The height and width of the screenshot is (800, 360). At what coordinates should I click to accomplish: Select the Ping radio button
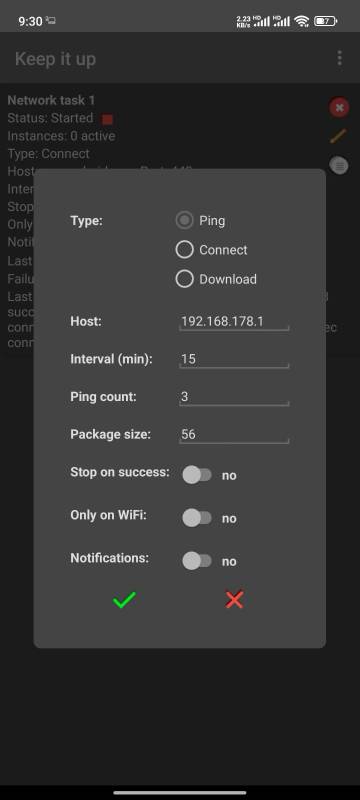pyautogui.click(x=185, y=220)
